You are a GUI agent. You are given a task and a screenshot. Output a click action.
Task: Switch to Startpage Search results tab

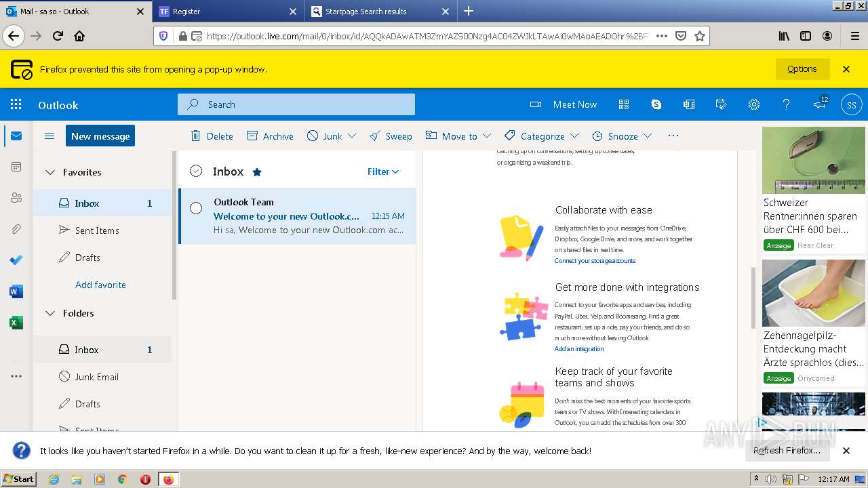tap(380, 12)
